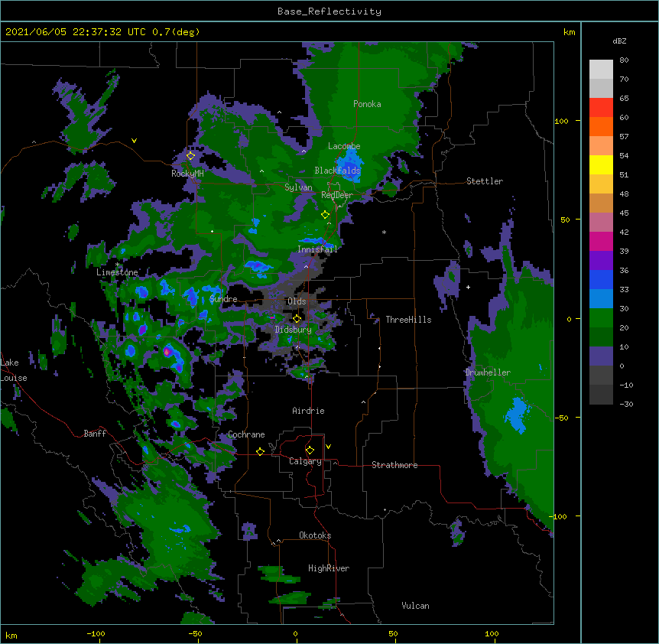
Task: Pick the red 65-60 dBZ legend swatch
Action: [x=601, y=108]
